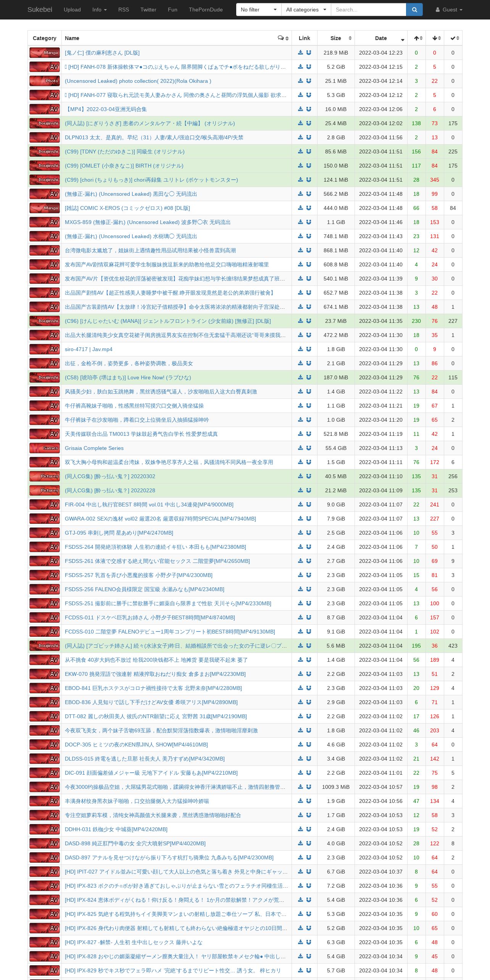The height and width of the screenshot is (980, 490).
Task: Click the search magnifier button
Action: click(x=414, y=10)
